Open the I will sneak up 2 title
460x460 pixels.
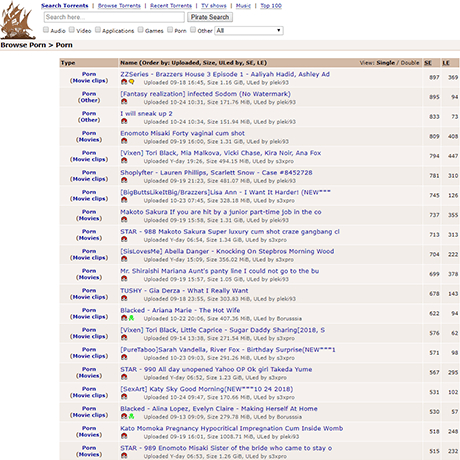pos(146,113)
